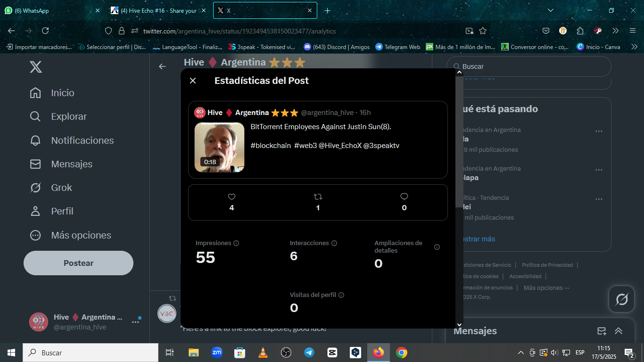
Task: Show more bookmarks chevron
Action: [x=634, y=47]
